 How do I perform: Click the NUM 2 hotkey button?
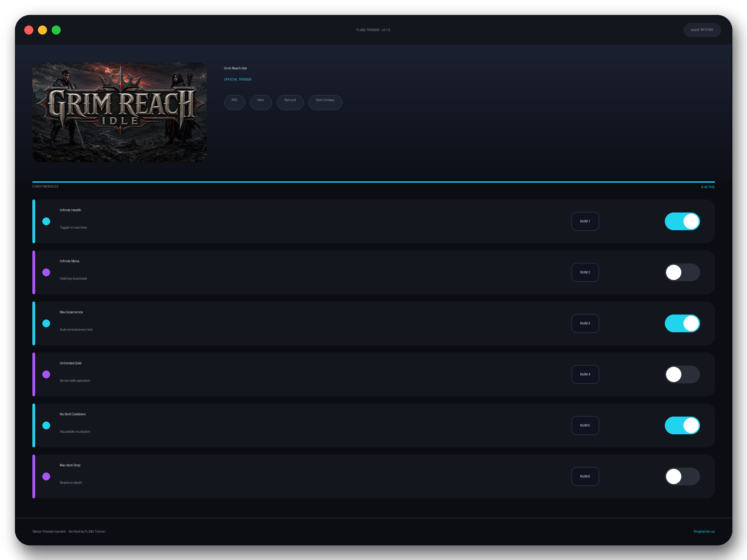(585, 273)
